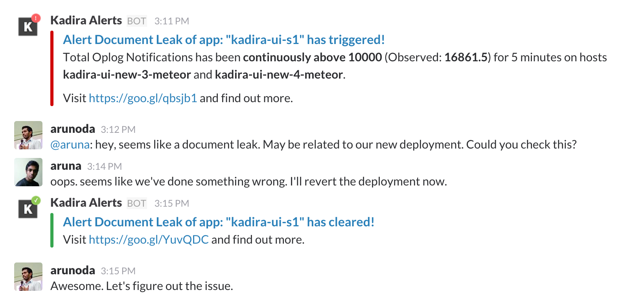The width and height of the screenshot is (644, 301).
Task: Click the arunoda username
Action: pyautogui.click(x=73, y=128)
